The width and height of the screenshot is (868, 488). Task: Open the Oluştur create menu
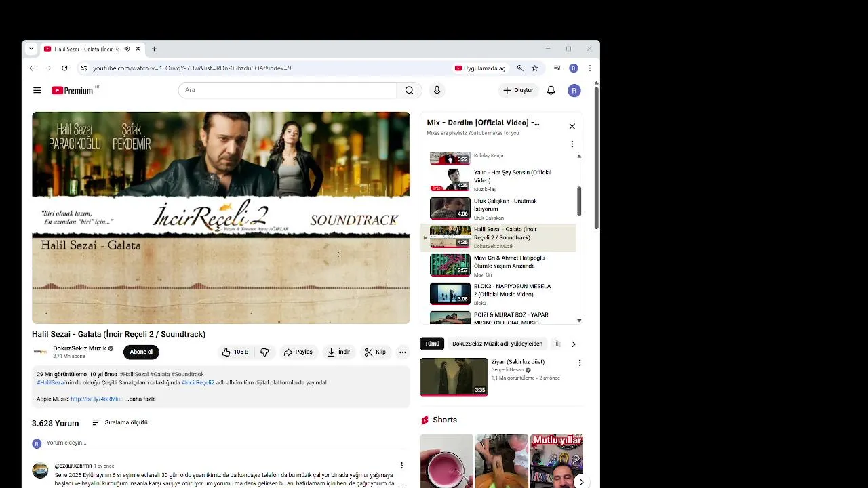pyautogui.click(x=518, y=90)
